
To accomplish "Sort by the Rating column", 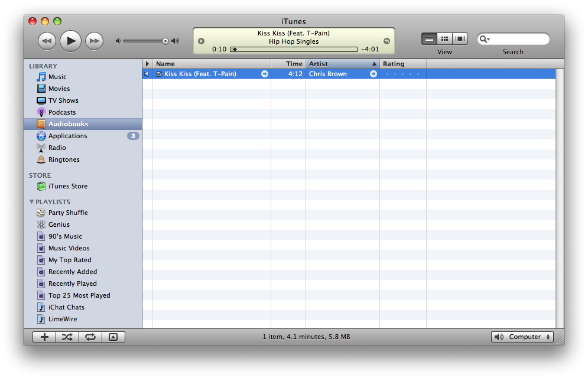I will [x=403, y=64].
